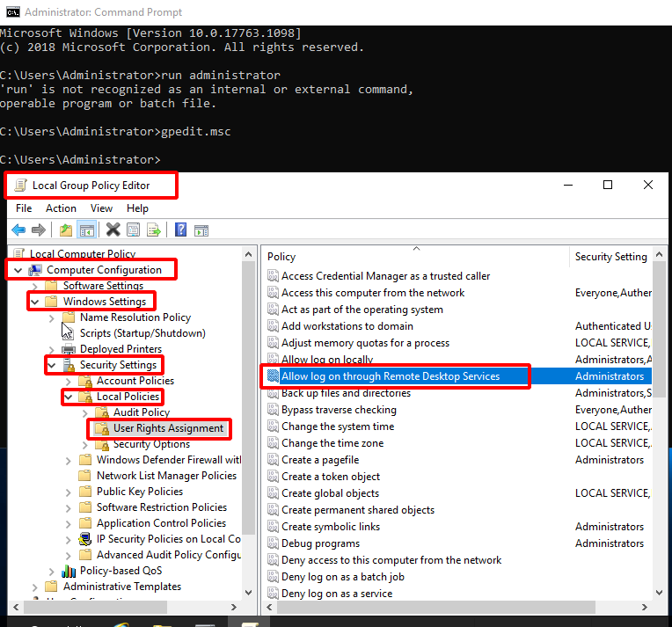672x627 pixels.
Task: Click the Up one level folder icon
Action: (66, 230)
